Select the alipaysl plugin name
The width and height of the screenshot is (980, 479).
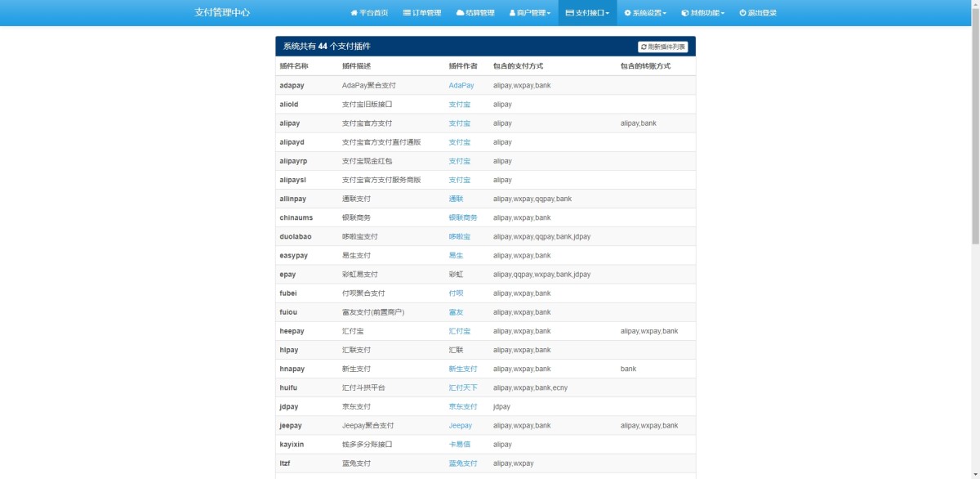pyautogui.click(x=292, y=180)
